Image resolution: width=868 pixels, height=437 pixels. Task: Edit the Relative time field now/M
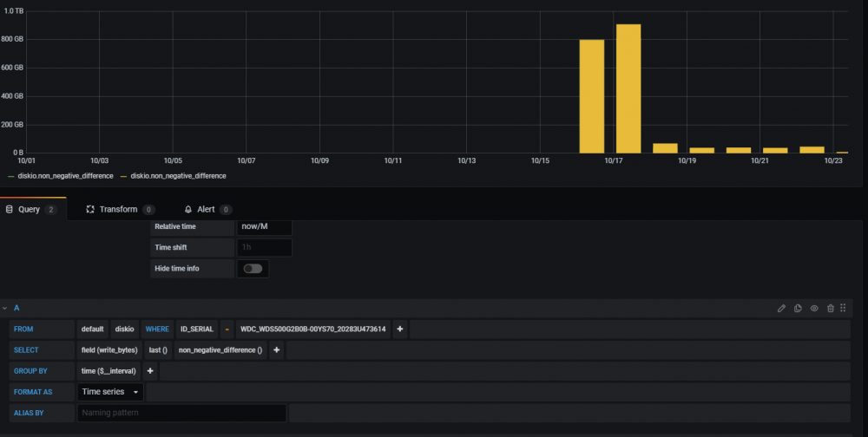click(264, 226)
